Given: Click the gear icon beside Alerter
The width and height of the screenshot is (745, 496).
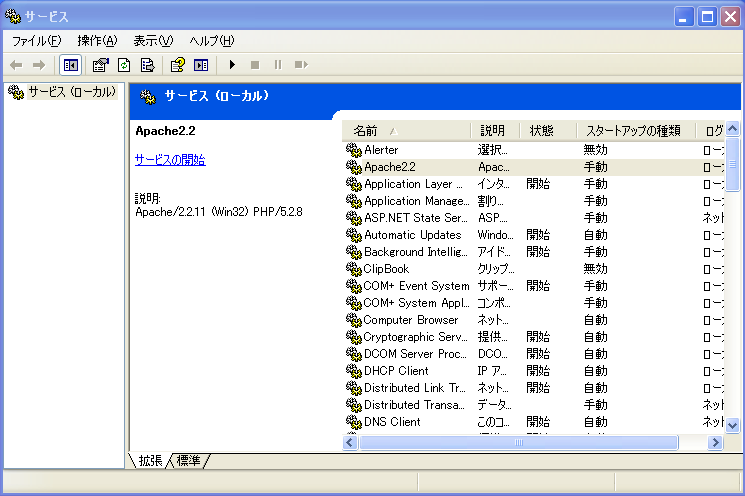Looking at the screenshot, I should [x=353, y=150].
